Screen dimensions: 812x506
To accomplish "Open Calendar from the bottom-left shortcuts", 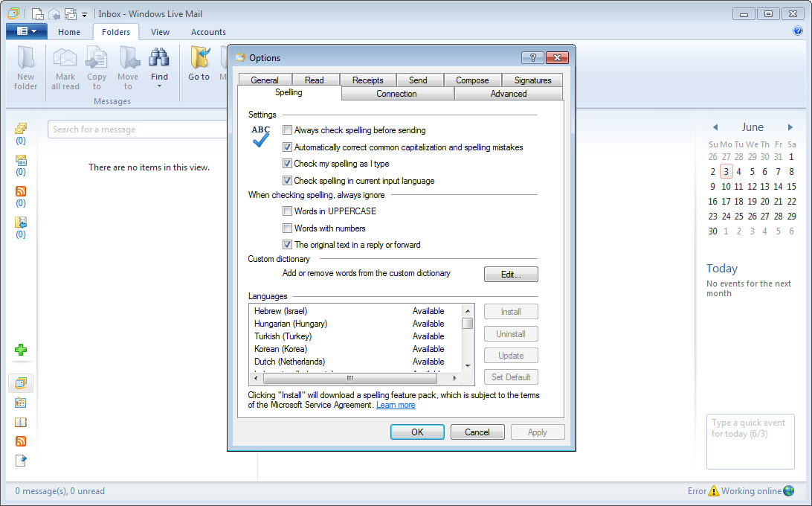I will coord(21,403).
